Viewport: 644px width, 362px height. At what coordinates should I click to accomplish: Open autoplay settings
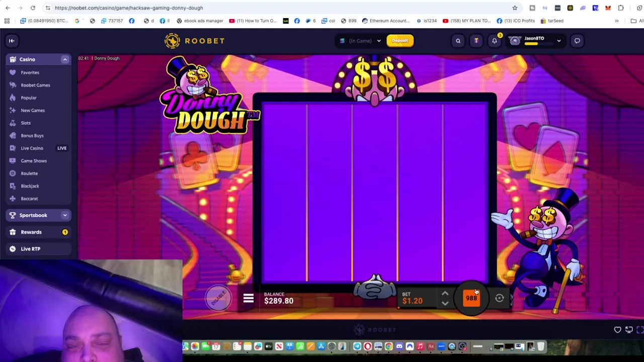point(499,298)
